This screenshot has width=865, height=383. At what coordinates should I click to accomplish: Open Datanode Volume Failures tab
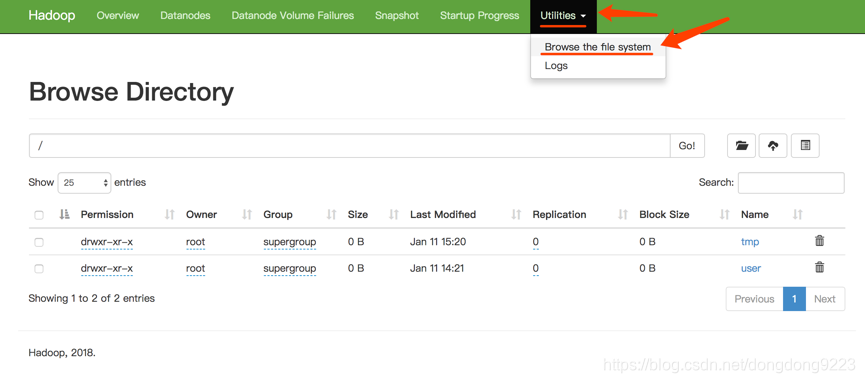tap(293, 16)
